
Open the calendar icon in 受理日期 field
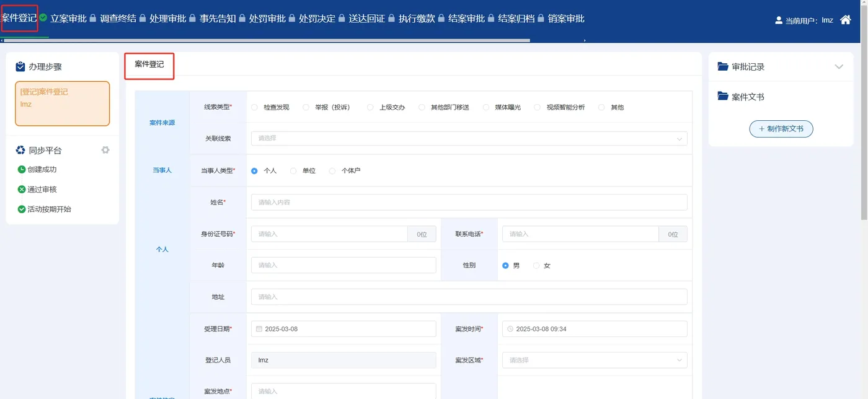259,328
